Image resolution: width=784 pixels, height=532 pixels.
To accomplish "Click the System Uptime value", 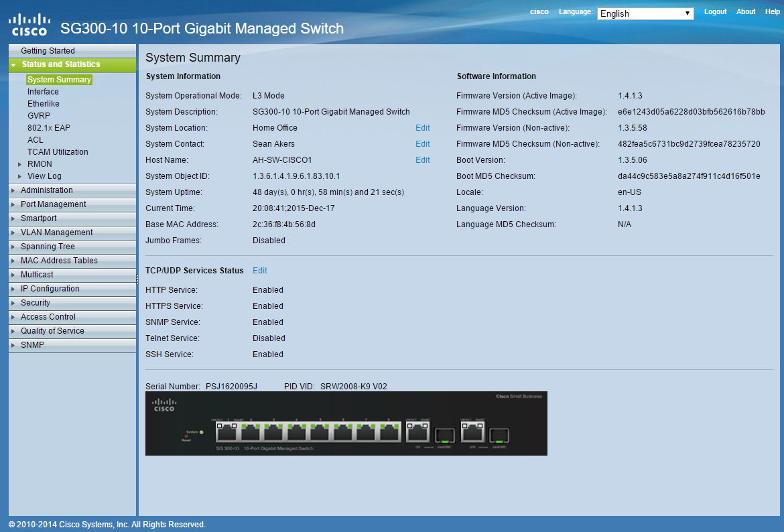I will tap(328, 192).
